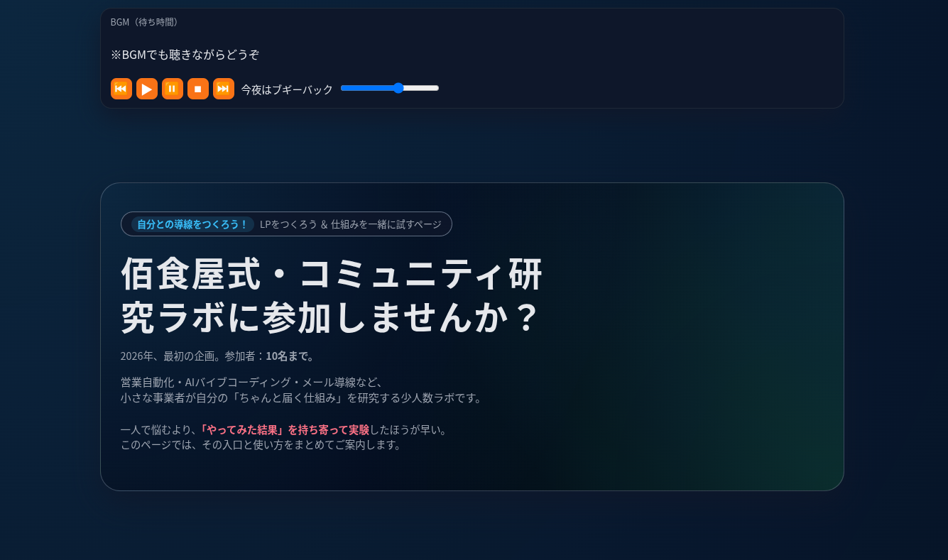The width and height of the screenshot is (948, 560).
Task: Click the LPをつくろう & 仕組みを一緒に試すページ tagline
Action: point(351,224)
